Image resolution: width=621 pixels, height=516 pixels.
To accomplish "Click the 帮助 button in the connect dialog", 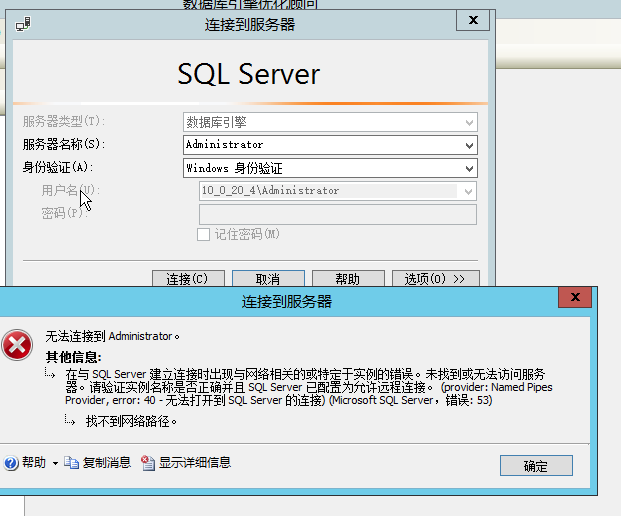I will pyautogui.click(x=348, y=278).
